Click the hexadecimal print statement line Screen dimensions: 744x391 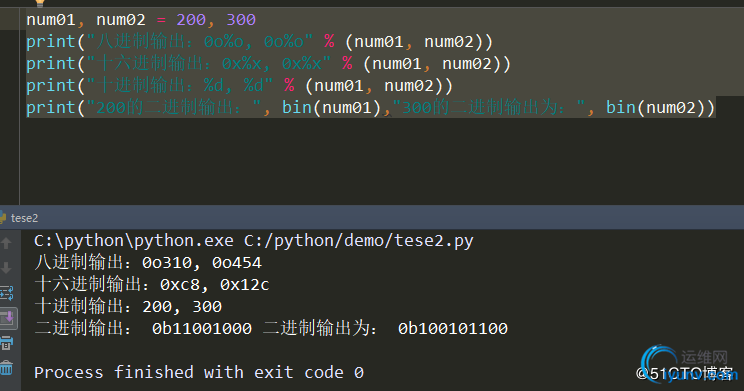point(269,64)
